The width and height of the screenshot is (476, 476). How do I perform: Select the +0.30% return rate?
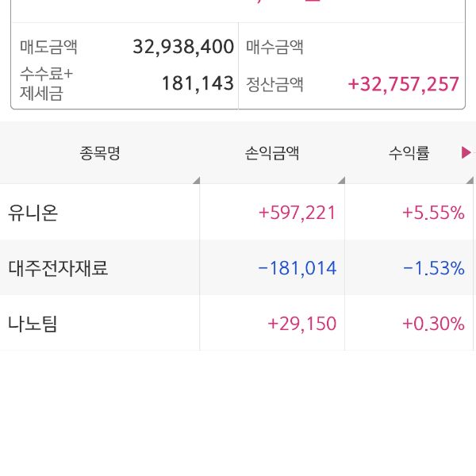433,324
